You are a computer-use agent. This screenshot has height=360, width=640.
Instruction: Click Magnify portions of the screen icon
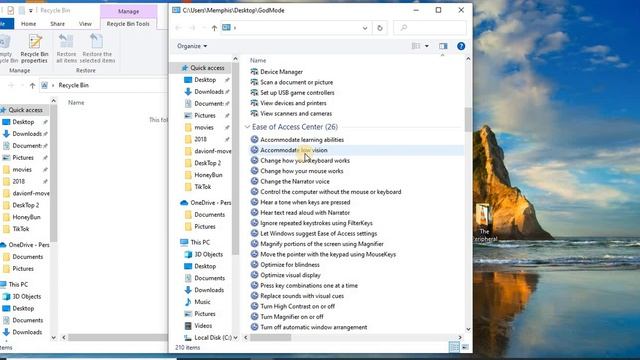coord(254,244)
